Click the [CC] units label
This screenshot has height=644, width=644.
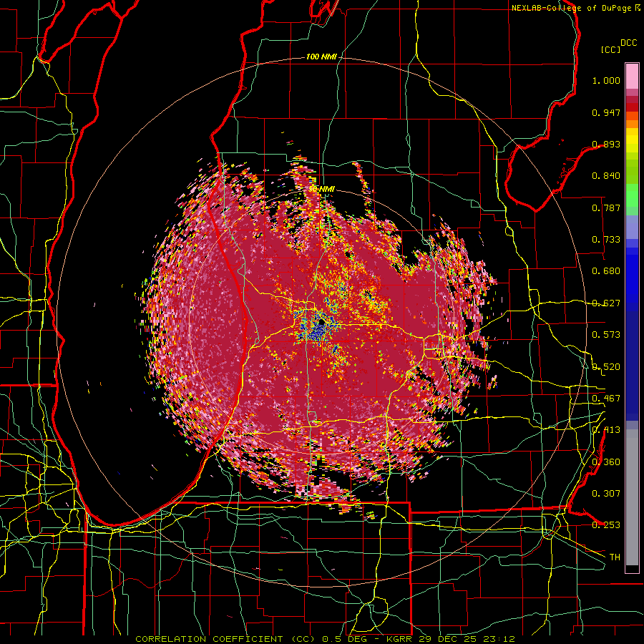[x=610, y=49]
